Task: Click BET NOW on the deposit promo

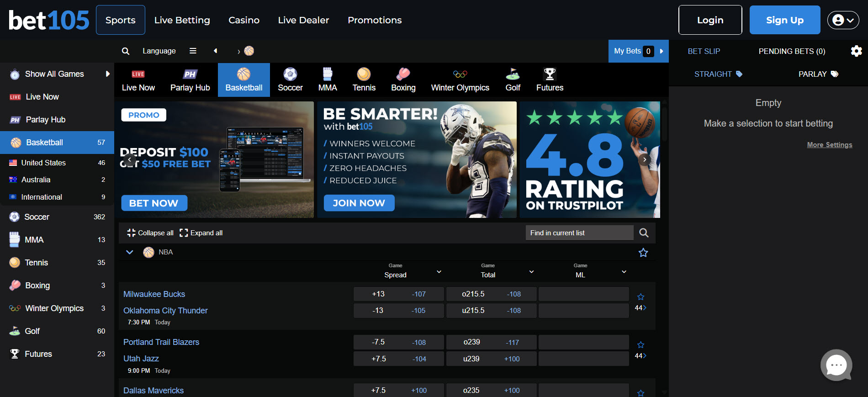Action: tap(154, 203)
